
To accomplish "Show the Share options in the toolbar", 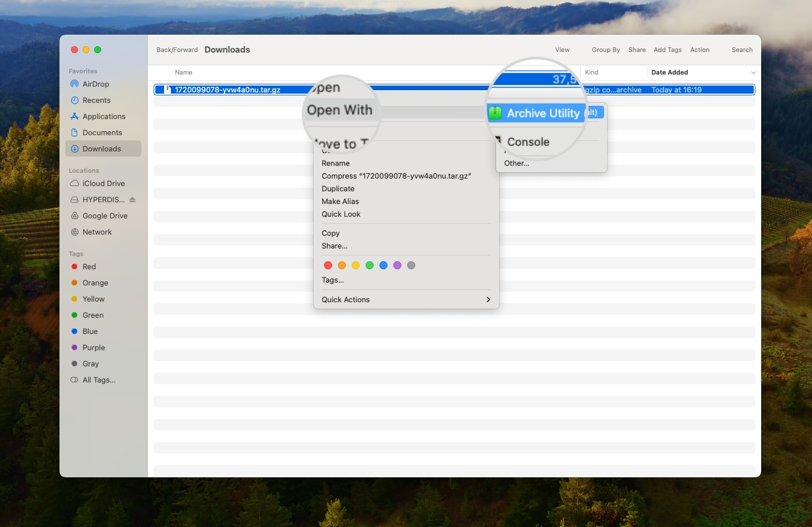I will (x=636, y=50).
